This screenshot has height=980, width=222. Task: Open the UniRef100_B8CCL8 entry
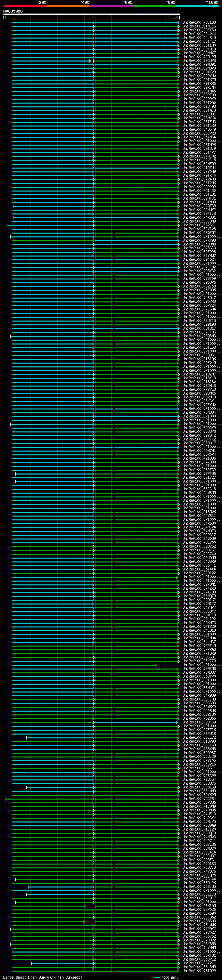[x=199, y=489]
